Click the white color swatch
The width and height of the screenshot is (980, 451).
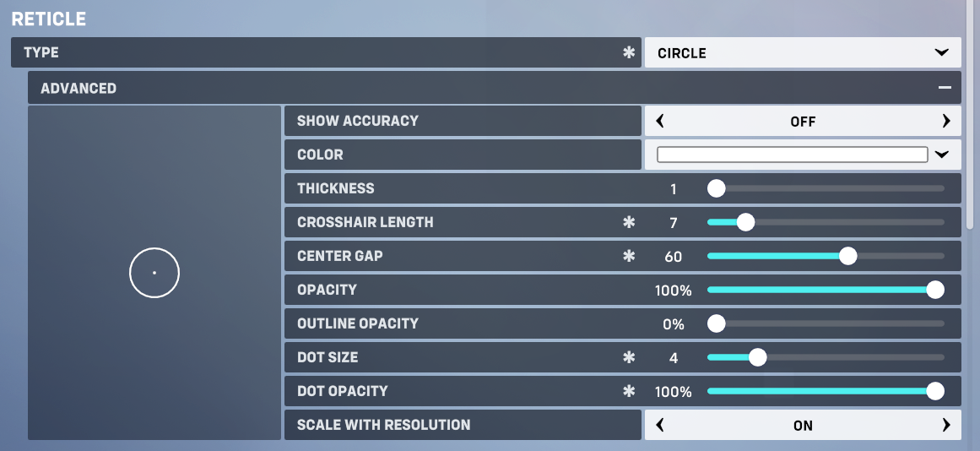(x=792, y=155)
